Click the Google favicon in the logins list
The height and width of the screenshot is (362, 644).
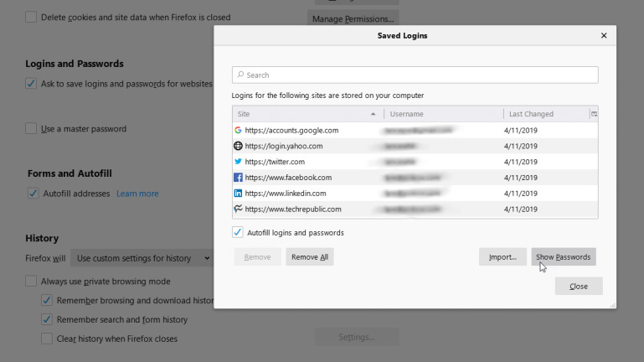[x=238, y=130]
